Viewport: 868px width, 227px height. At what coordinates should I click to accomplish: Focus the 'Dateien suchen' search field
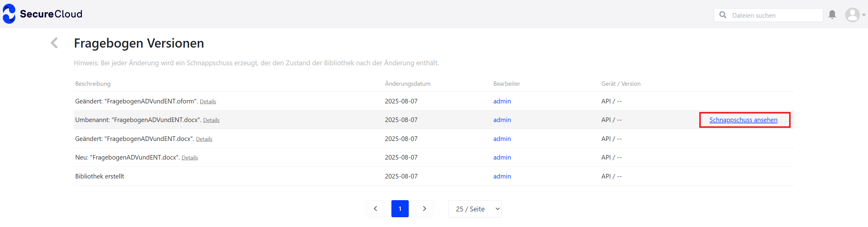point(768,15)
